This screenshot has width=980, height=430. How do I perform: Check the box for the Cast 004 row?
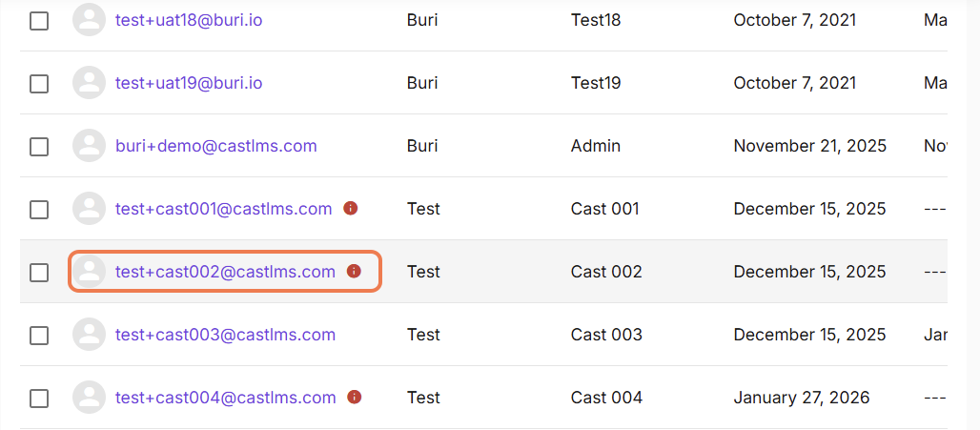(x=39, y=398)
